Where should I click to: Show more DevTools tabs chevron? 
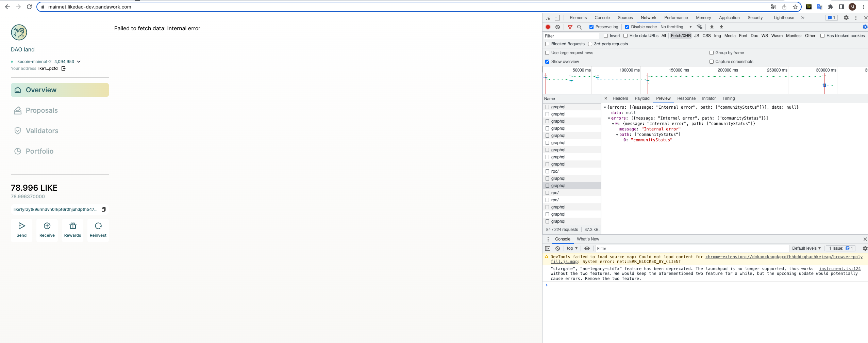pyautogui.click(x=803, y=18)
